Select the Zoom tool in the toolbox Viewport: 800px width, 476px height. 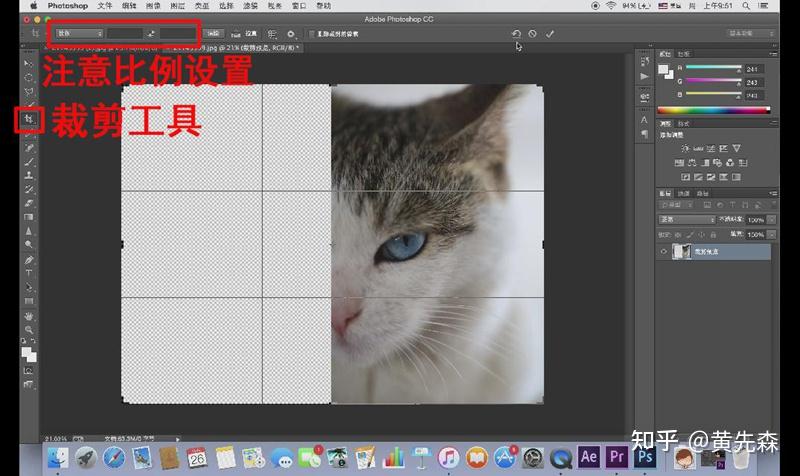coord(29,330)
